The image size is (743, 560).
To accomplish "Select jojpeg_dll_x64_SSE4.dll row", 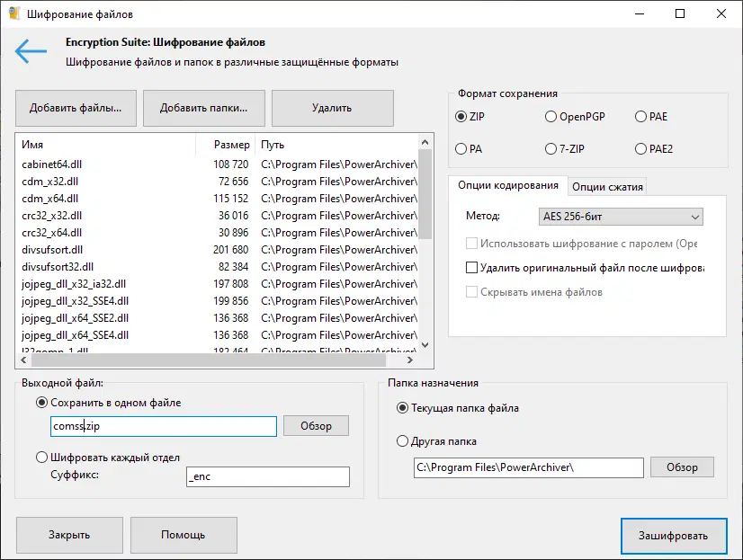I will click(x=218, y=334).
